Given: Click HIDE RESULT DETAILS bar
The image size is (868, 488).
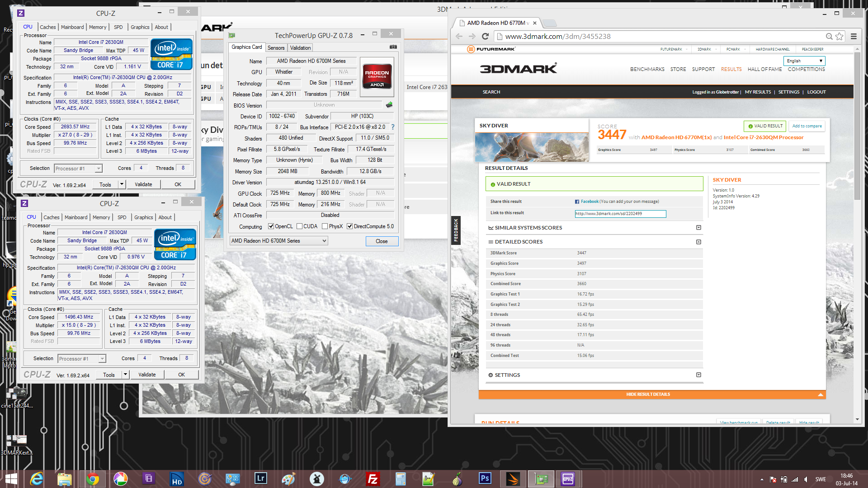Looking at the screenshot, I should click(652, 394).
